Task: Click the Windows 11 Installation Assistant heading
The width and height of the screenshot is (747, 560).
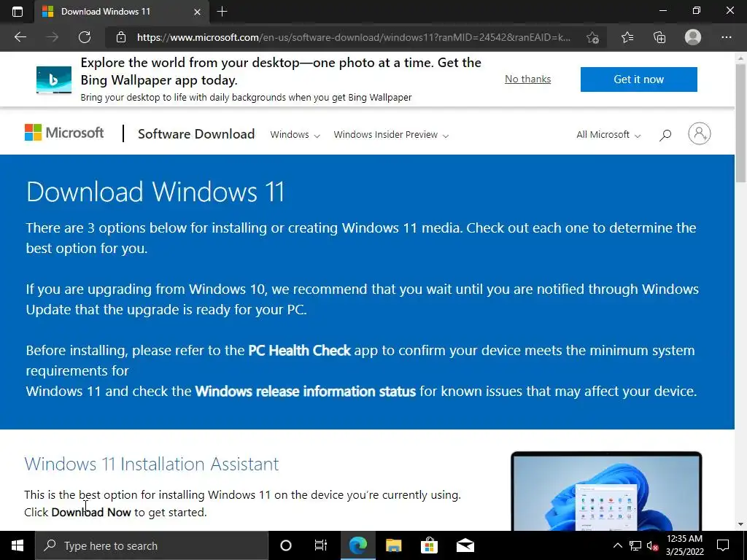Action: (152, 464)
